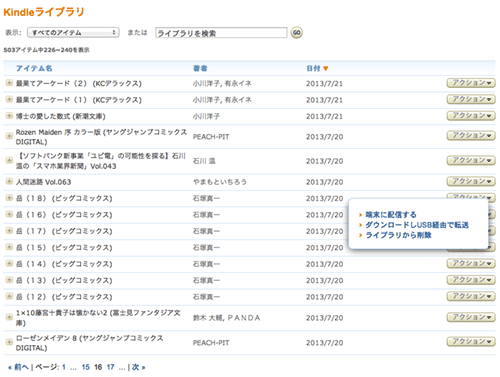Go to page 15
Screen dimensions: 500x377
coord(86,367)
